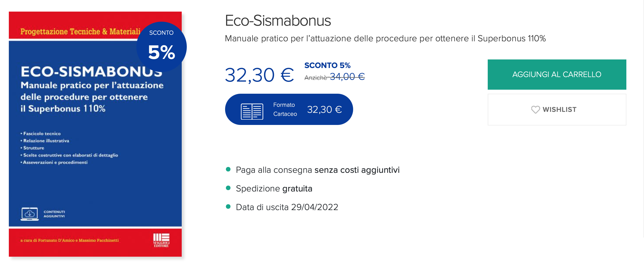Click the Progettazione Tecniche & Materiali cover banner

click(80, 31)
